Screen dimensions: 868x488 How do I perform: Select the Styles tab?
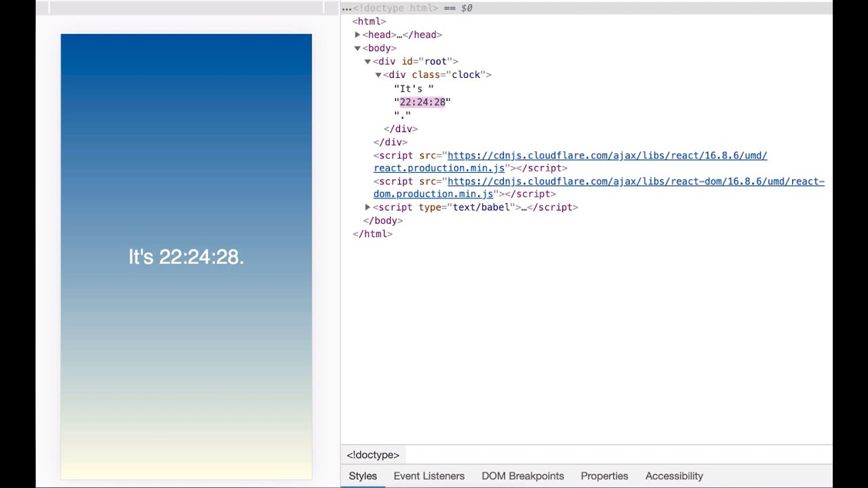click(363, 476)
